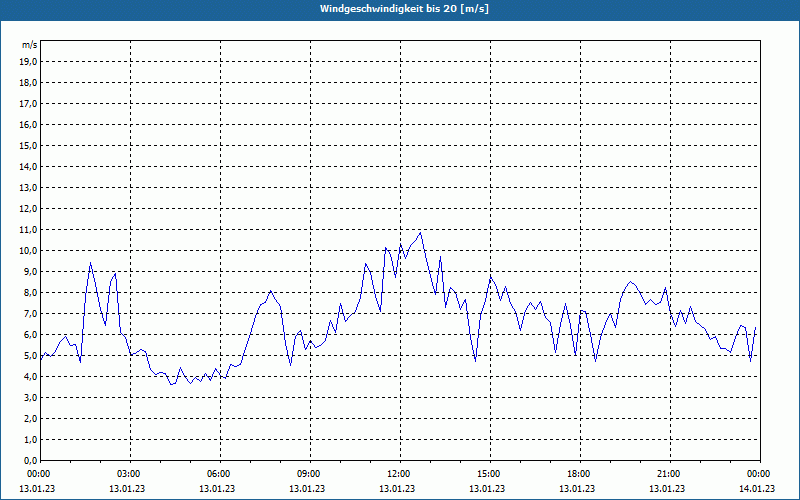Click the chart title 'Windgeschwindigkeit bis 20 [m/s]'
The image size is (800, 500).
point(405,9)
